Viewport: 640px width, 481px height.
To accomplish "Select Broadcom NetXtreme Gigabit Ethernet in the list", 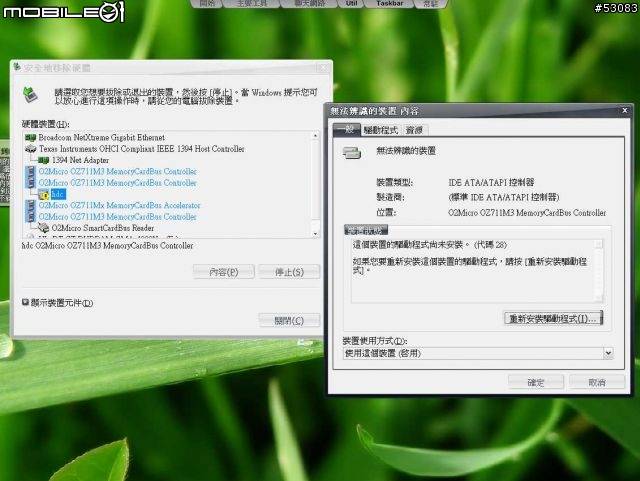I will click(102, 138).
